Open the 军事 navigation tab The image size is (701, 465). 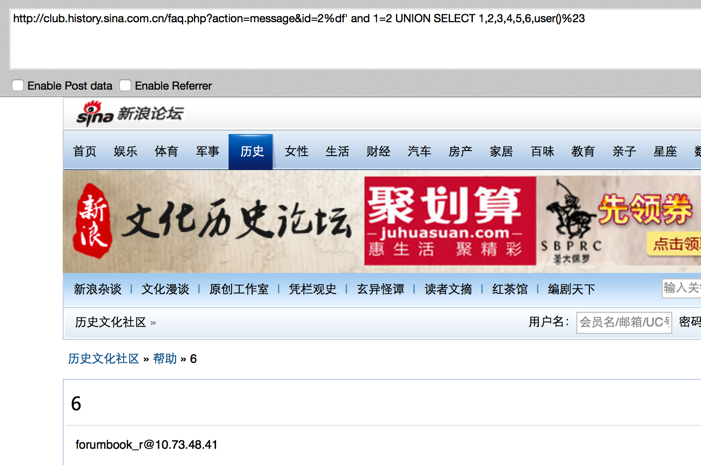[x=207, y=152]
